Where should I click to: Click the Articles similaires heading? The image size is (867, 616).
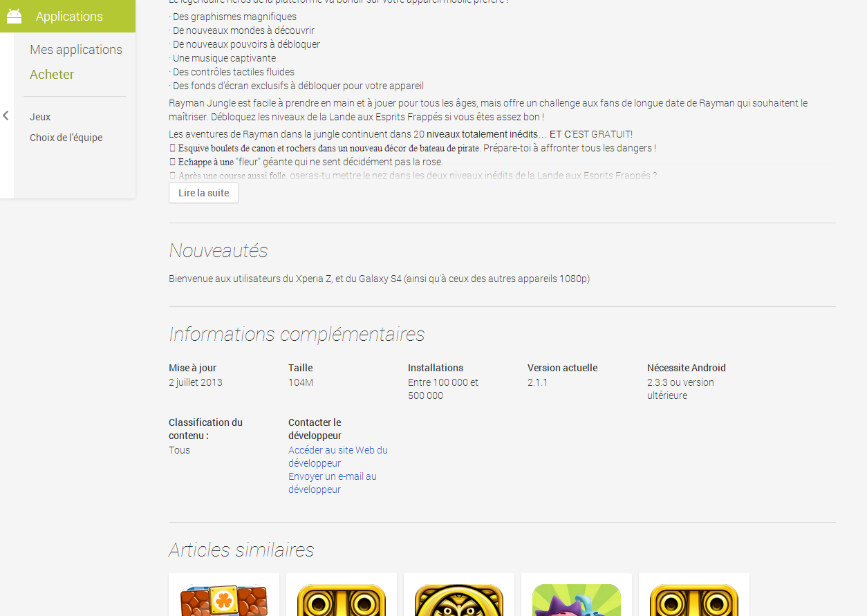(x=241, y=550)
